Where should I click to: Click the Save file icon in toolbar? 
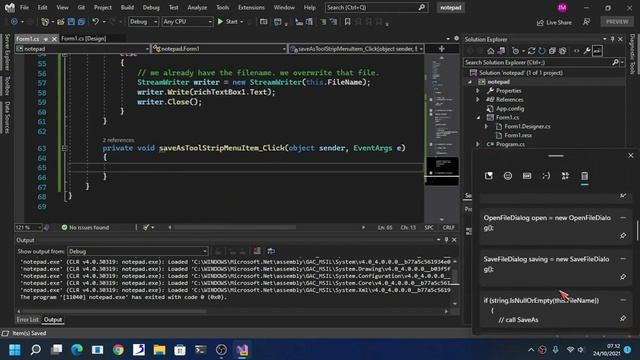71,22
